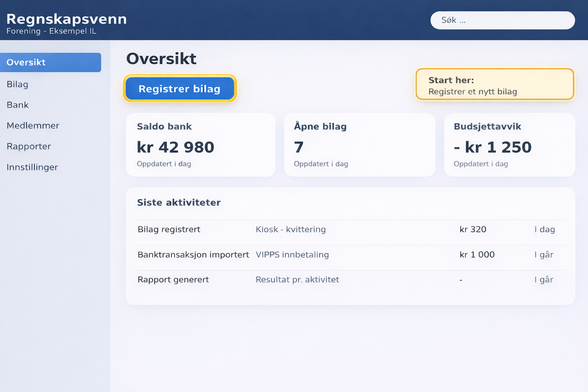
Task: Click the Regnskapsvenn logo text
Action: click(67, 19)
